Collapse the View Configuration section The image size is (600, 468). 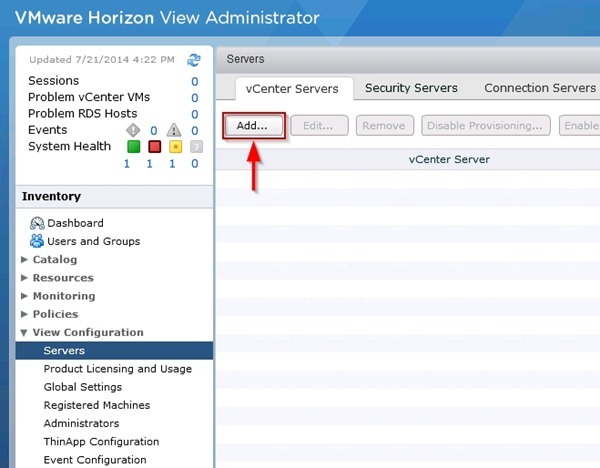24,333
